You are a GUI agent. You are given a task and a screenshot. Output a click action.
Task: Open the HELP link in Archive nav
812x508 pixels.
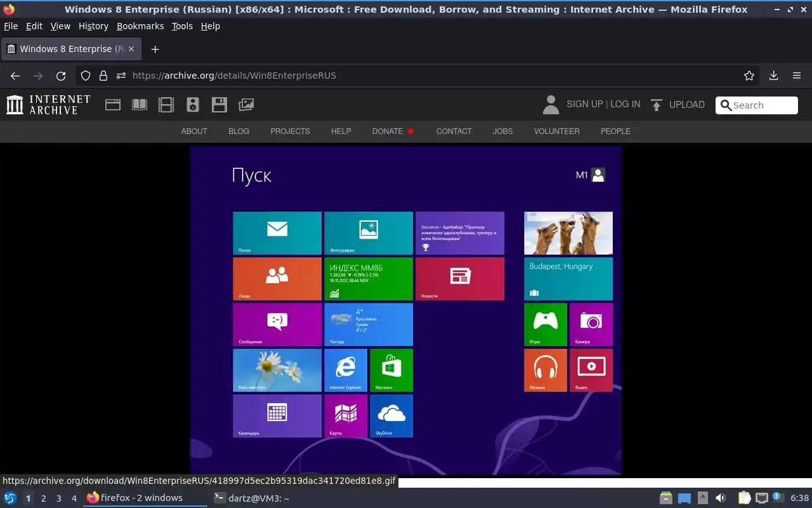341,131
